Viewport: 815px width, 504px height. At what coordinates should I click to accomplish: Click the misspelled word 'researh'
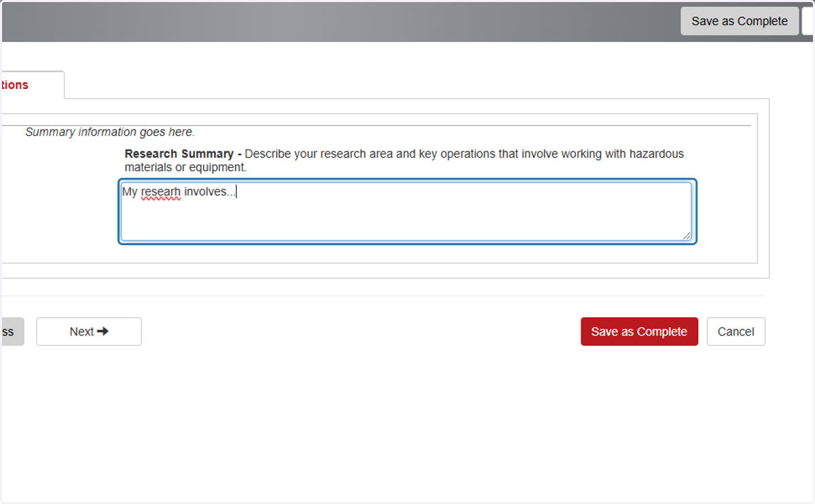coord(160,192)
